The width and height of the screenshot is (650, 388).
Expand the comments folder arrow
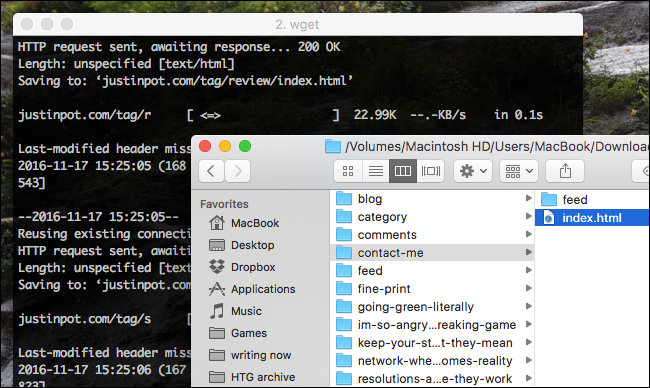pyautogui.click(x=529, y=234)
